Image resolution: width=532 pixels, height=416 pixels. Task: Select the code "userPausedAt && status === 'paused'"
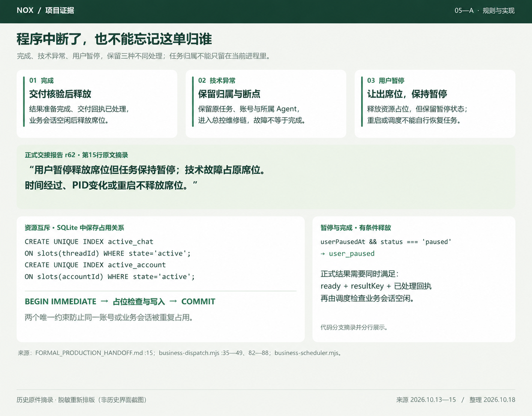point(386,242)
